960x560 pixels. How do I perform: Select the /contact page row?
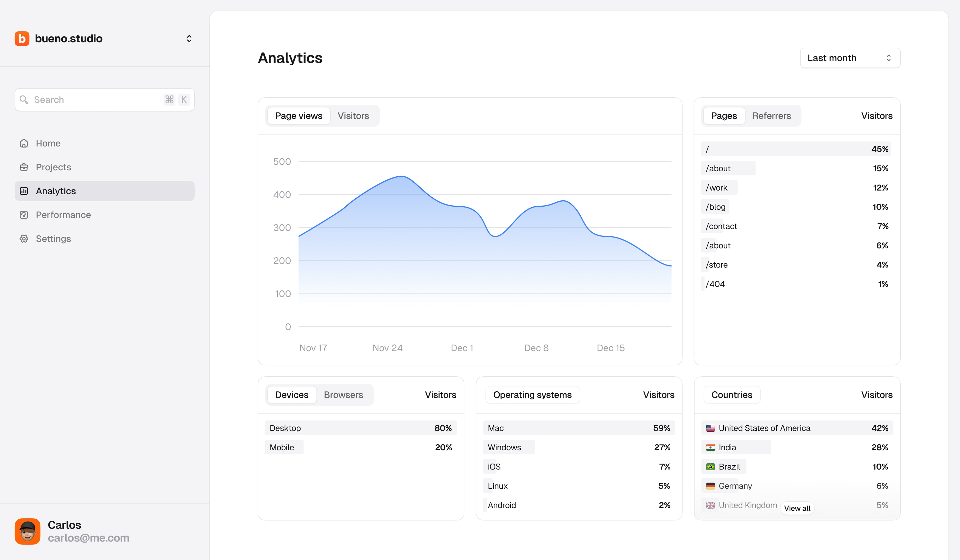(720, 226)
